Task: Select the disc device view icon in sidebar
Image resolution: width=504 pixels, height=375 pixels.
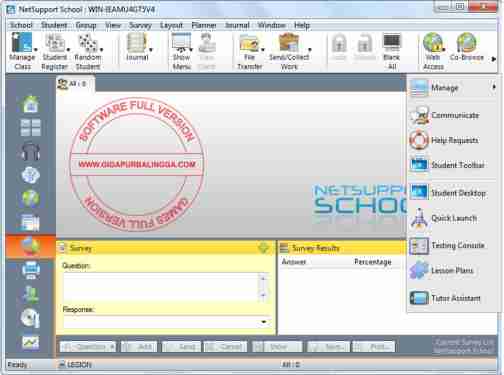Action: click(x=30, y=318)
